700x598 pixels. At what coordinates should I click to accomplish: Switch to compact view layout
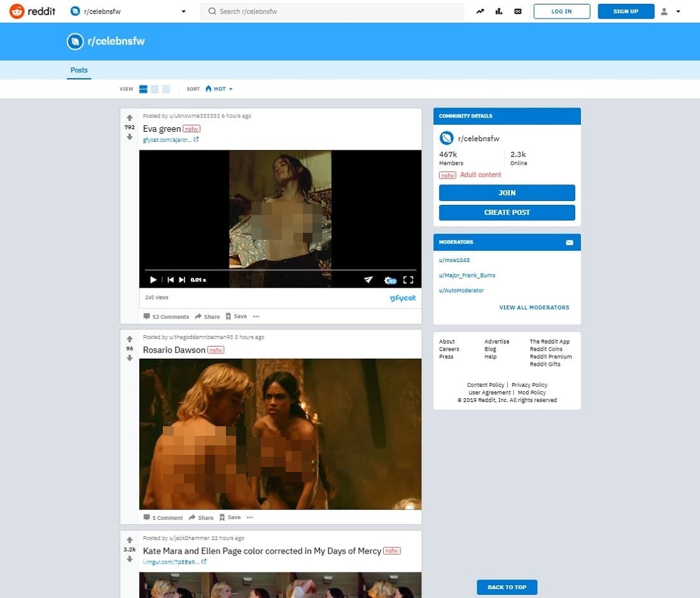click(165, 89)
